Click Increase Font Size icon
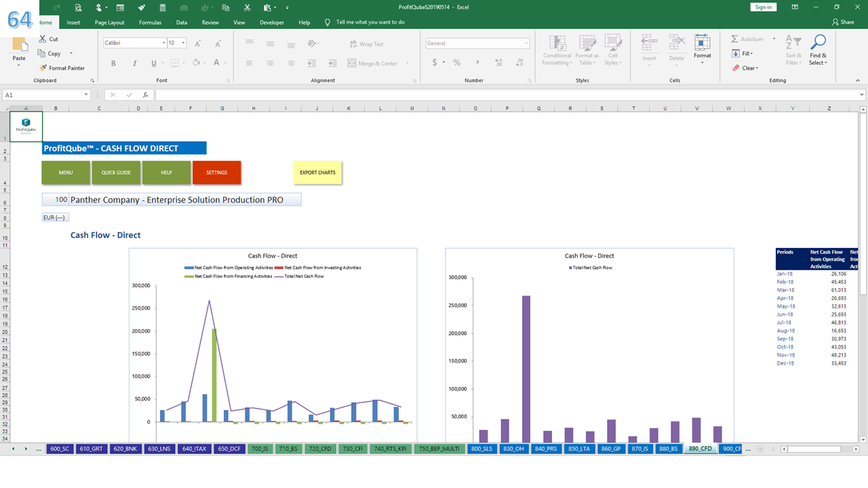Screen dimensions: 868x488 (x=198, y=43)
